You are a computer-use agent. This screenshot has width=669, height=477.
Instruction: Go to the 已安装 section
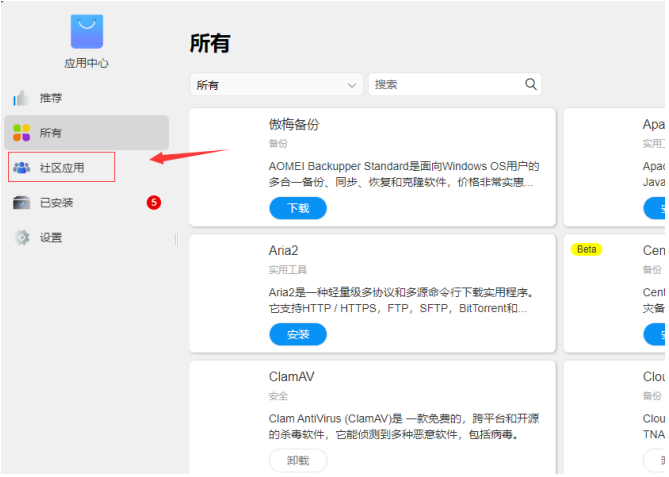87,203
